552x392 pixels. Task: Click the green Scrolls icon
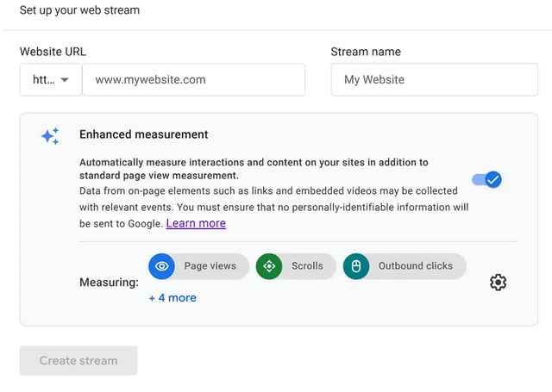coord(269,266)
